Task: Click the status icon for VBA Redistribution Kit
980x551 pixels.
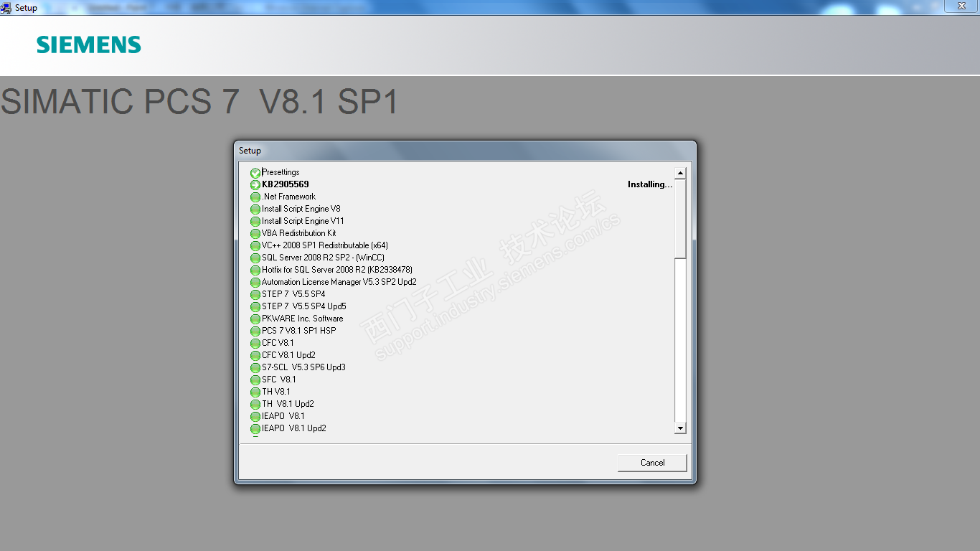Action: pyautogui.click(x=255, y=234)
